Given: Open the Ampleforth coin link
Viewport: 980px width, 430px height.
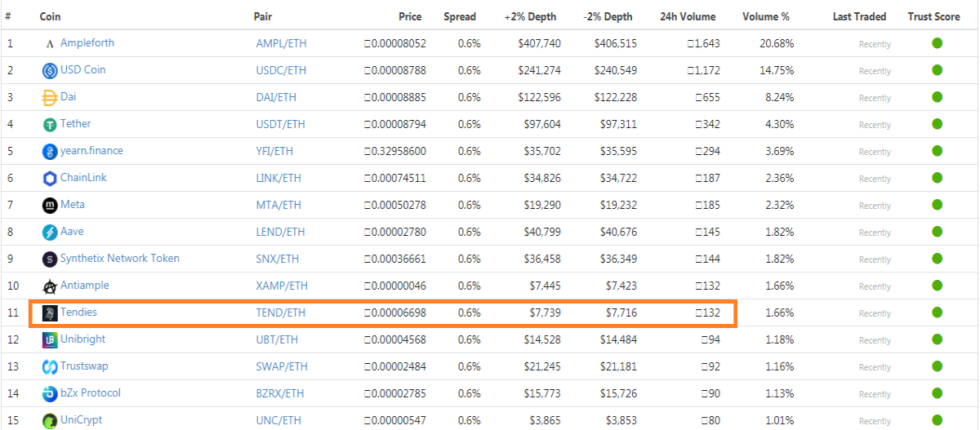Looking at the screenshot, I should (x=87, y=42).
